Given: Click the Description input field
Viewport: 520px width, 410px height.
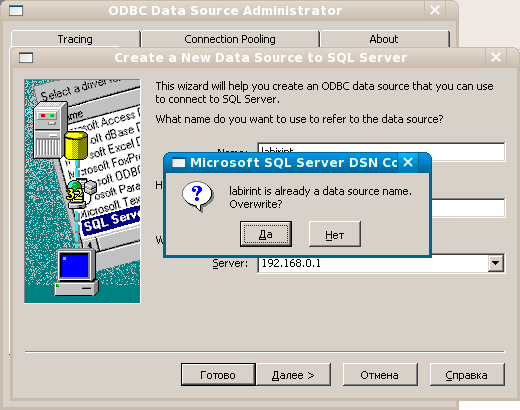Looking at the screenshot, I should pyautogui.click(x=468, y=208).
